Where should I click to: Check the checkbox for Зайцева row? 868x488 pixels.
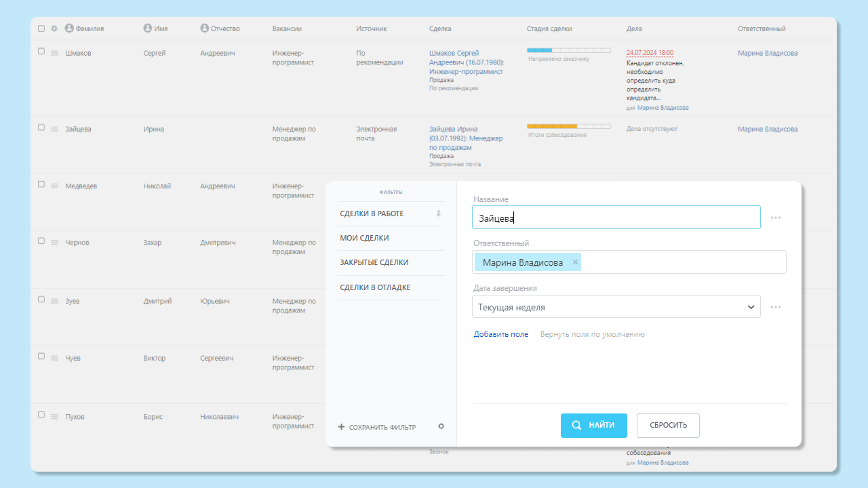coord(41,127)
